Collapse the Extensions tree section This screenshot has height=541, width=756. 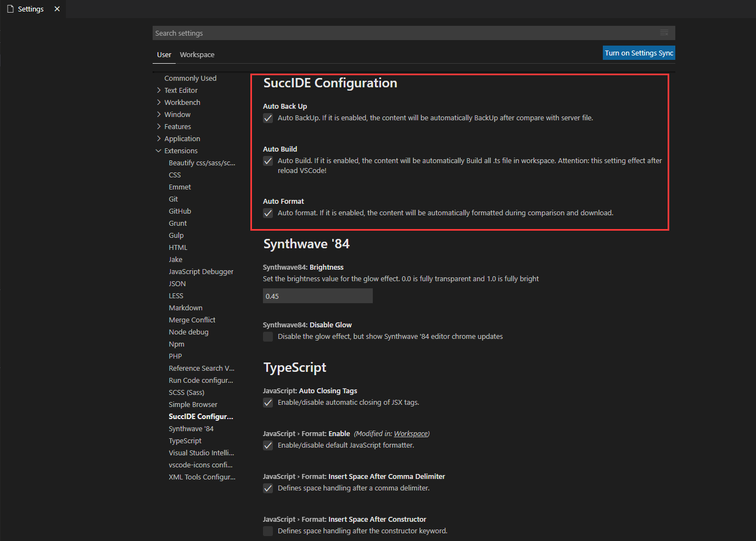coord(159,151)
